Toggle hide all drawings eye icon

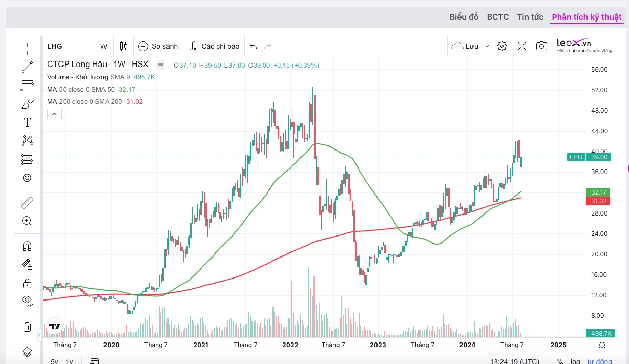pos(27,300)
